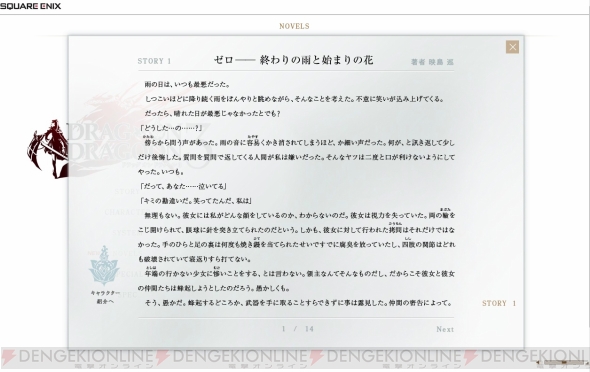Select the STORY 1 label on the right
This screenshot has width=590, height=372.
coord(499,303)
